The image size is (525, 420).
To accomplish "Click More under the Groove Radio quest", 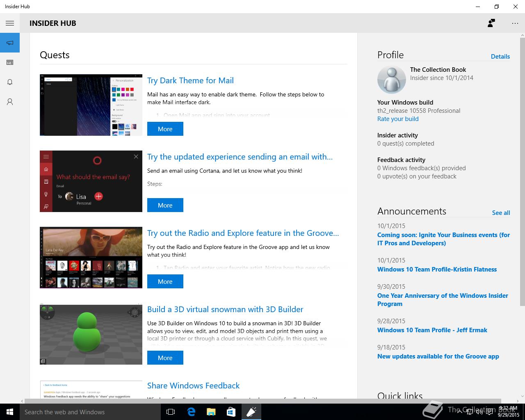I will [165, 281].
